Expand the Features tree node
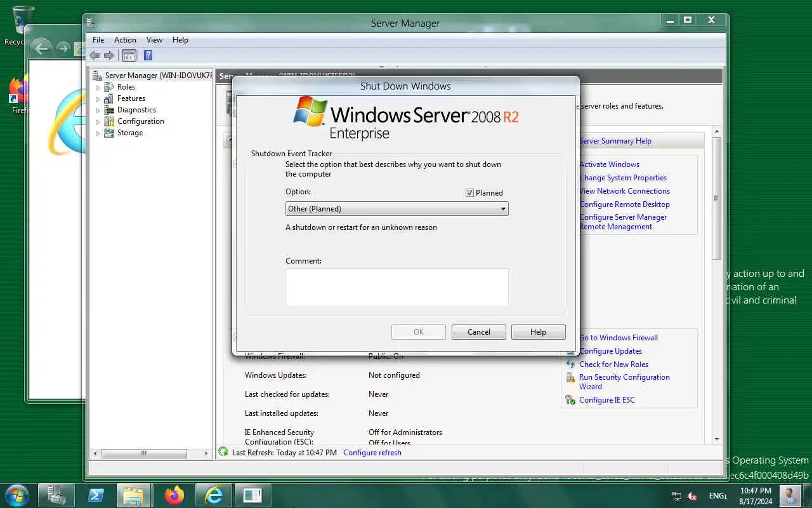The height and width of the screenshot is (508, 812). point(98,99)
